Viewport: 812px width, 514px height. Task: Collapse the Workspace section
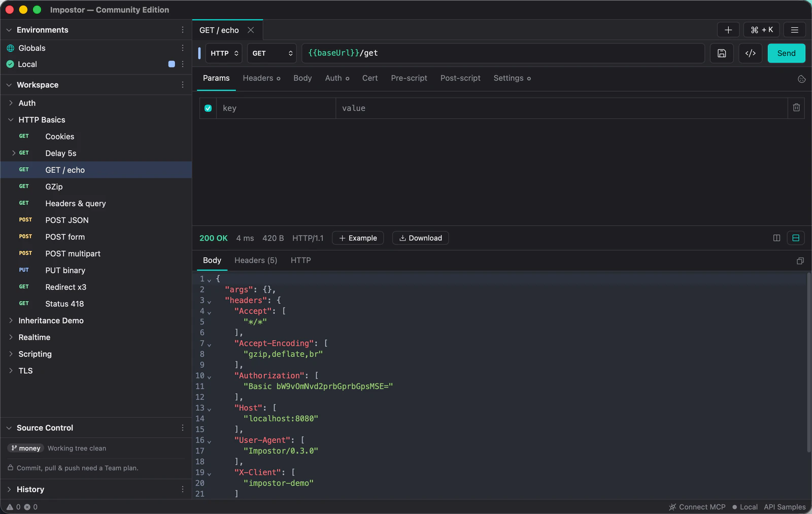[x=9, y=85]
